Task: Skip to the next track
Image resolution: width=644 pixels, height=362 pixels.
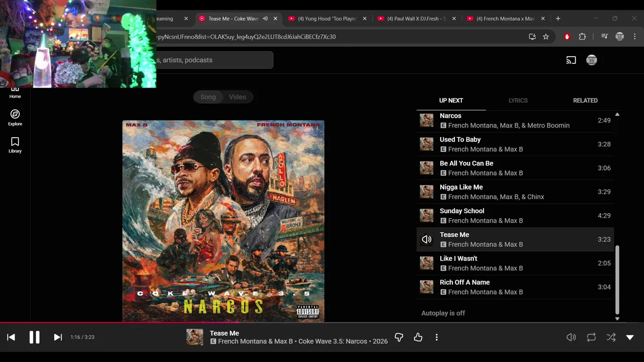Action: [x=58, y=337]
